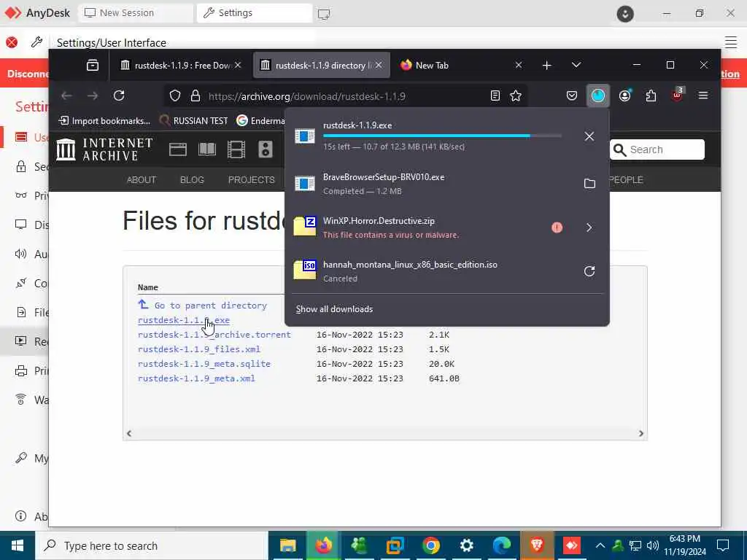Screen dimensions: 747x560
Task: Click the downloads progress toolbar icon
Action: tap(598, 96)
